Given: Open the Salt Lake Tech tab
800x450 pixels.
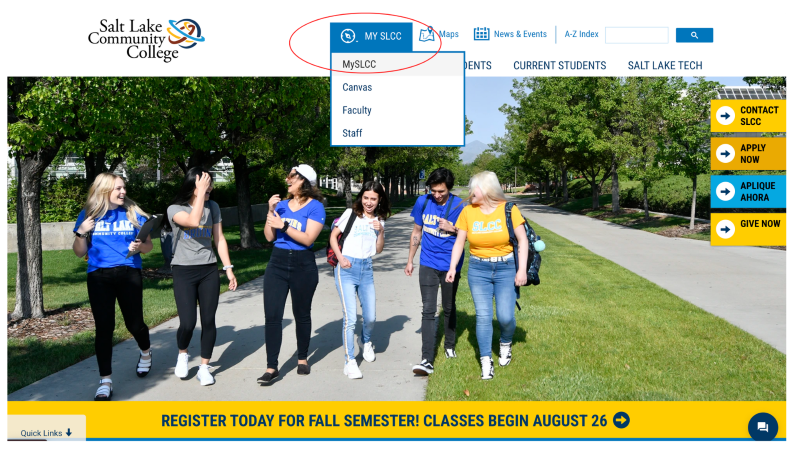Looking at the screenshot, I should pos(665,65).
